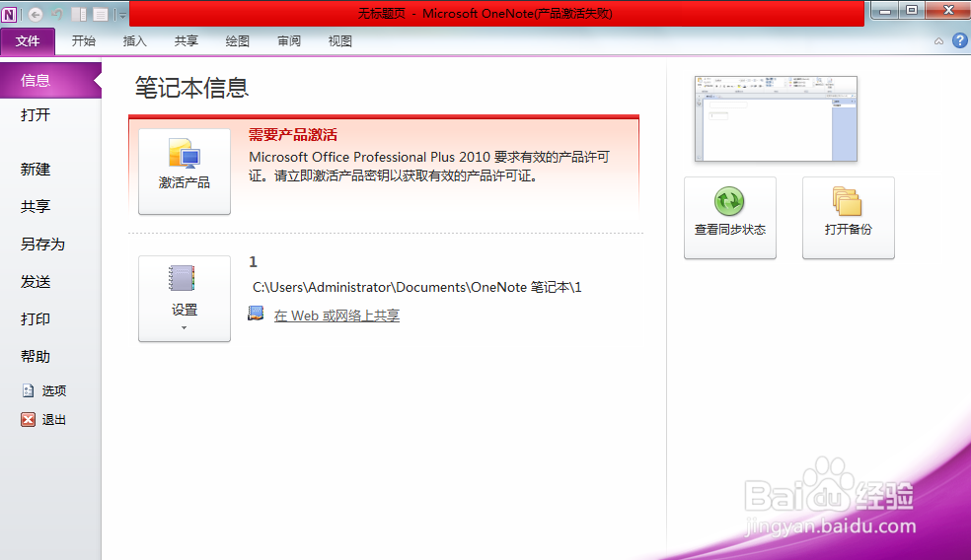
Task: Open the 设置 notebook settings dropdown
Action: tap(185, 299)
